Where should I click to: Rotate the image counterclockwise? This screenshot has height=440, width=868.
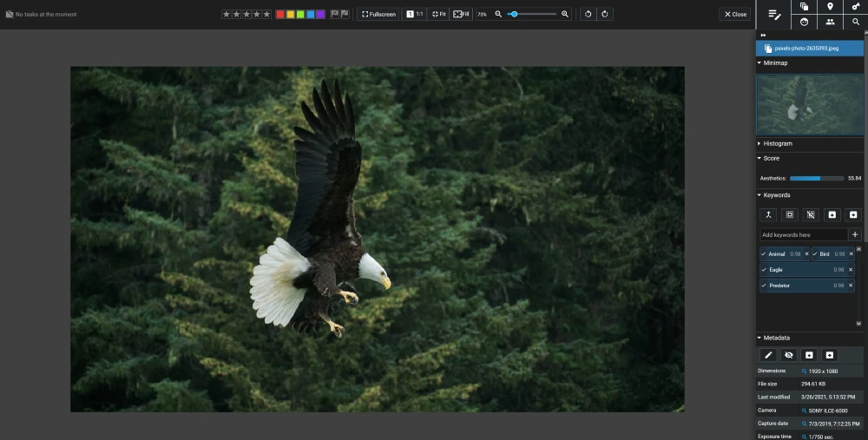(x=588, y=15)
